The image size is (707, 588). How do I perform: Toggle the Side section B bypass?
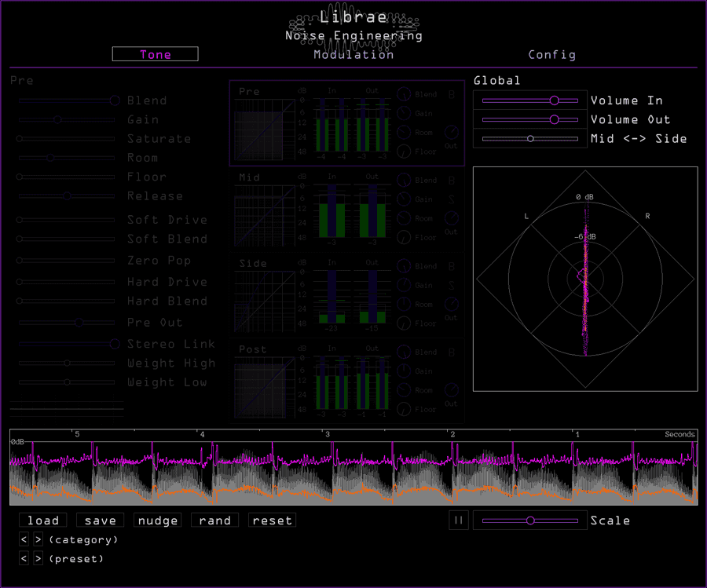point(452,267)
